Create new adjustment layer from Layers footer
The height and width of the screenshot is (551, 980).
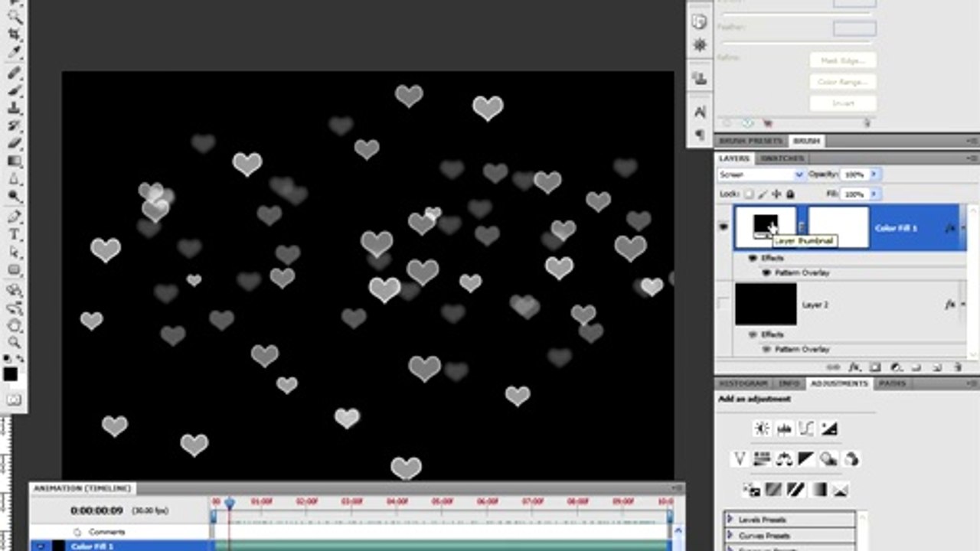click(896, 368)
